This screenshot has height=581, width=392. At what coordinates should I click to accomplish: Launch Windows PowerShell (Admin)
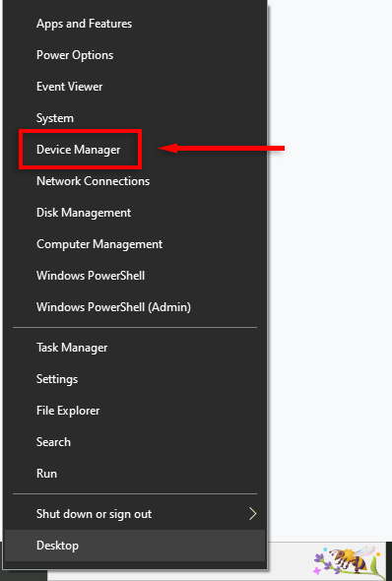pos(135,307)
